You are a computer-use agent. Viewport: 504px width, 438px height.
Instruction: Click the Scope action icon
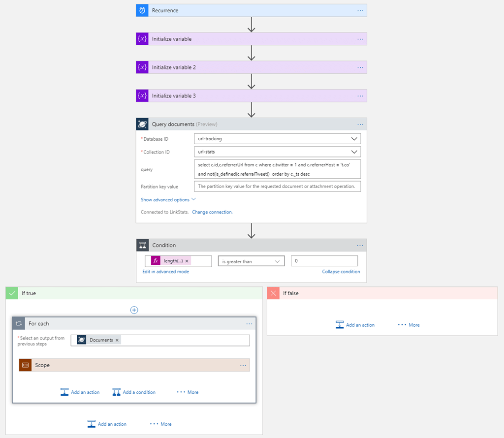click(25, 365)
